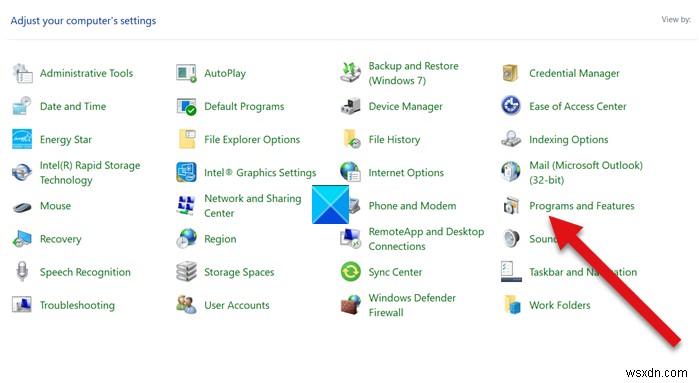Click the Mail (Microsoft Outlook) icon
699x383 pixels.
pos(511,173)
